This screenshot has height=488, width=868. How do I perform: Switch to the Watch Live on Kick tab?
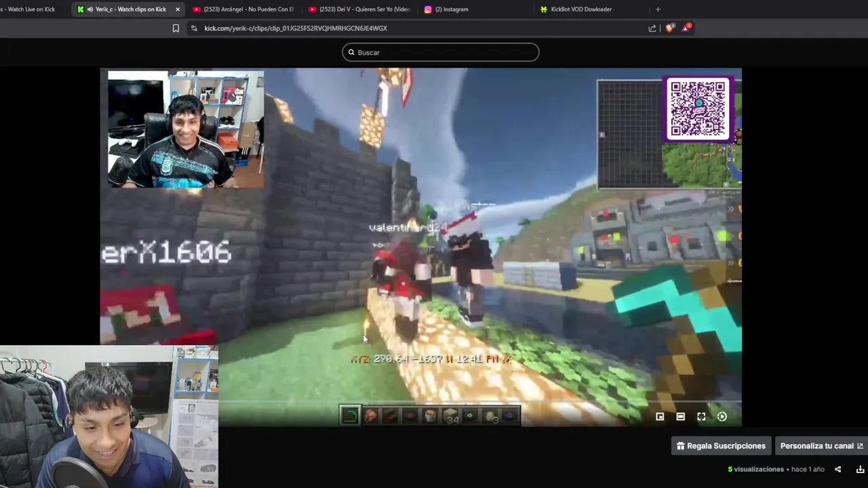31,9
